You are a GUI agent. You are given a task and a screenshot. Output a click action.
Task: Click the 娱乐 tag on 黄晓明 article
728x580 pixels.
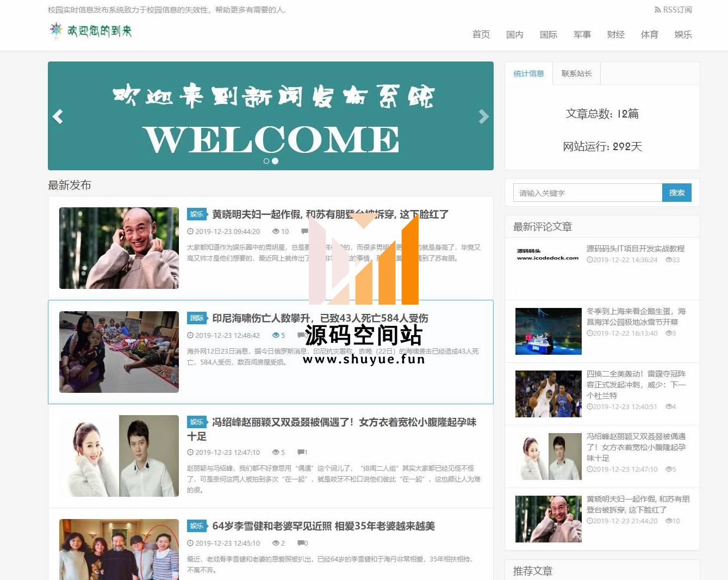tap(197, 214)
